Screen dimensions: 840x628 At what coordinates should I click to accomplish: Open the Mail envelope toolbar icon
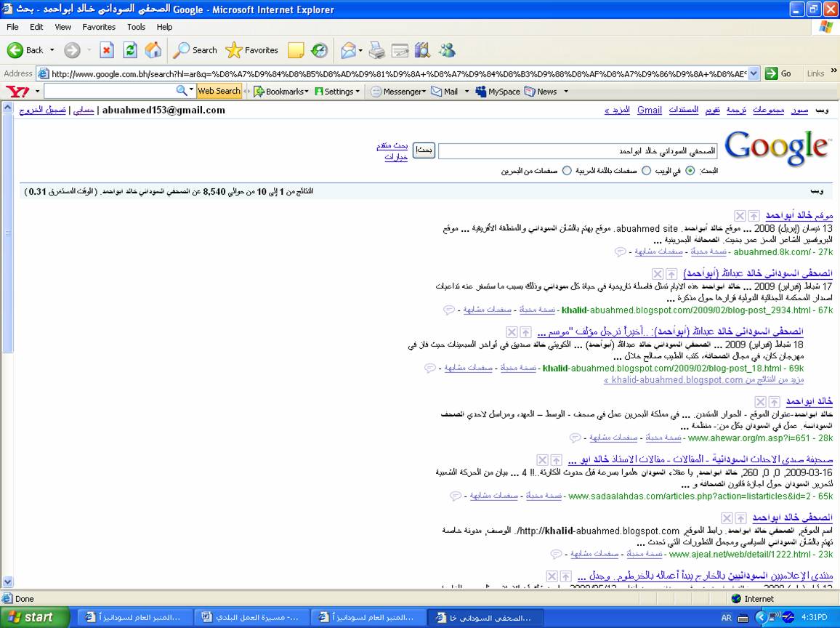349,50
